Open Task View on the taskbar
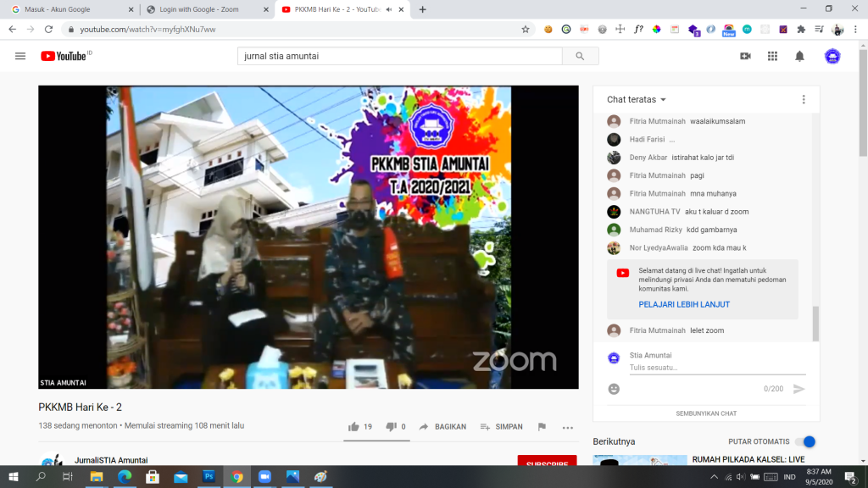The width and height of the screenshot is (868, 488). [68, 476]
